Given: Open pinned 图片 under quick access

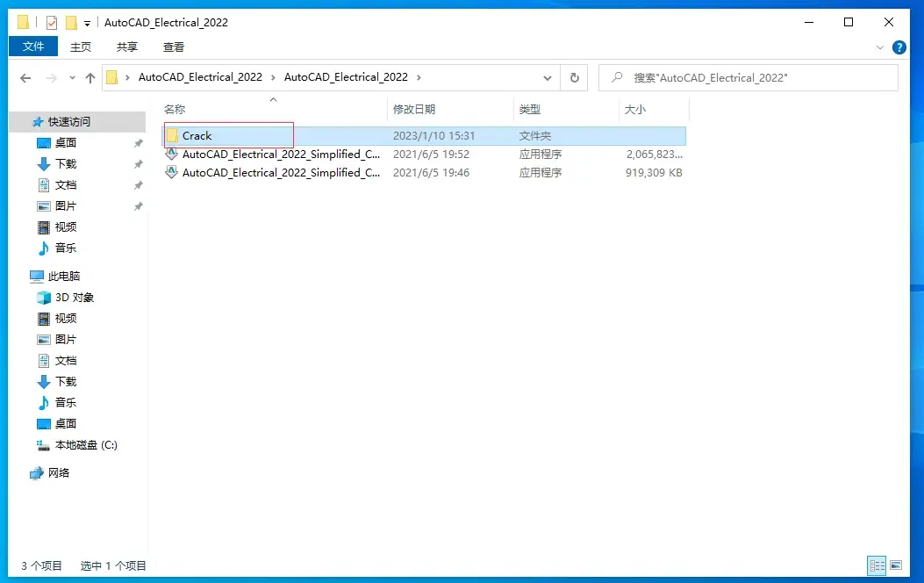Looking at the screenshot, I should pos(66,206).
